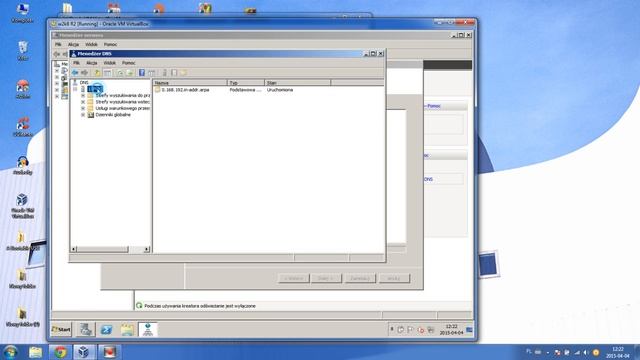Open File Explorer on host taskbar
Image resolution: width=640 pixels, height=360 pixels.
pyautogui.click(x=36, y=352)
